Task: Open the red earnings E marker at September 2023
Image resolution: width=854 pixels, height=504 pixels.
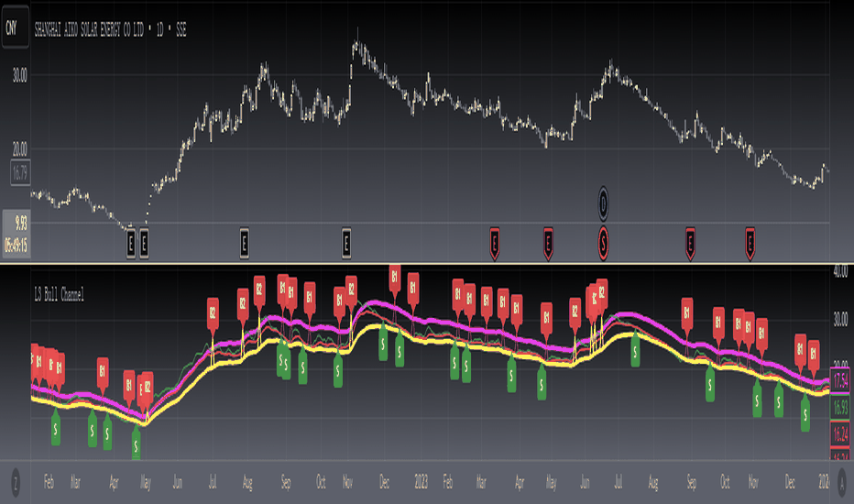Action: click(690, 243)
